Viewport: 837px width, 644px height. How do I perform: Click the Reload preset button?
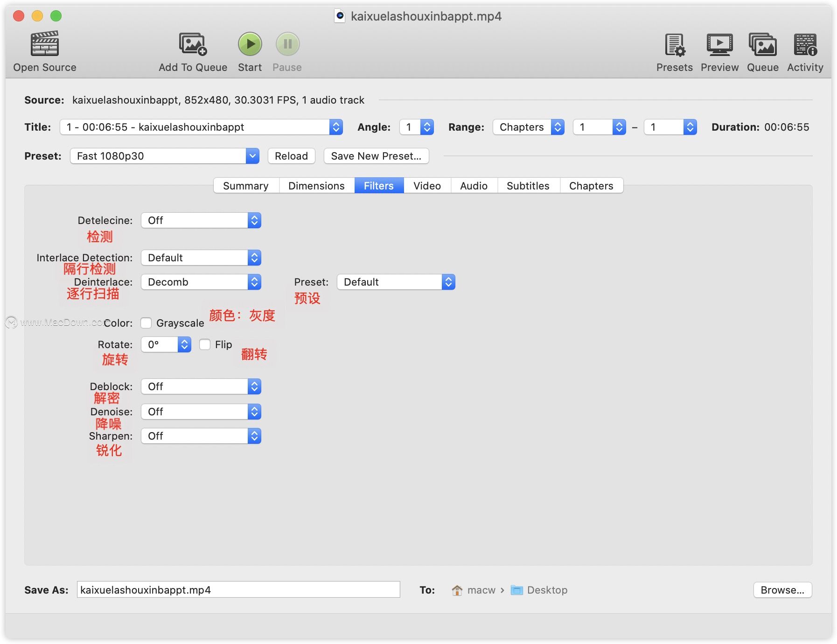click(292, 156)
